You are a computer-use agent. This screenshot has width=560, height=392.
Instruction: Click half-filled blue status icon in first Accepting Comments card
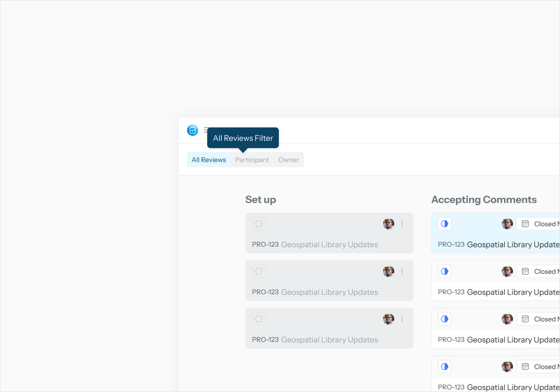click(445, 224)
